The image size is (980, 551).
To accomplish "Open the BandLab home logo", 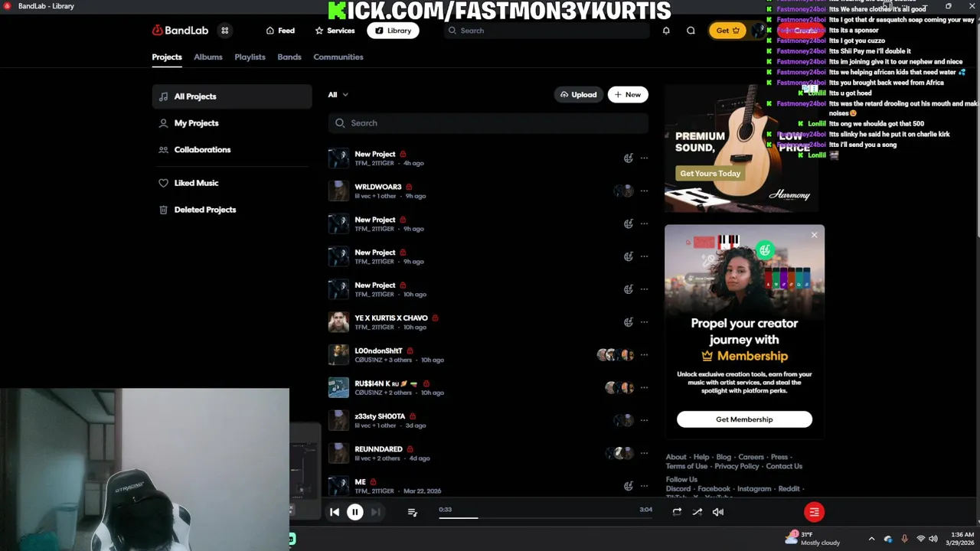I will click(180, 31).
